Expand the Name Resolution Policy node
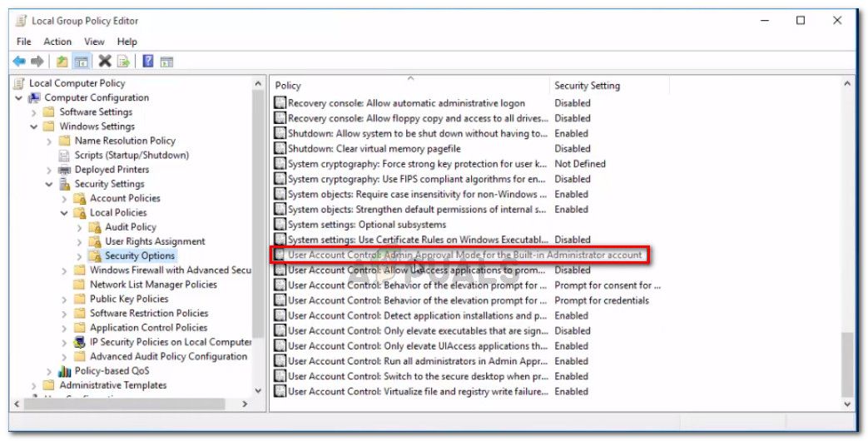Viewport: 868px width, 441px height. pos(49,141)
